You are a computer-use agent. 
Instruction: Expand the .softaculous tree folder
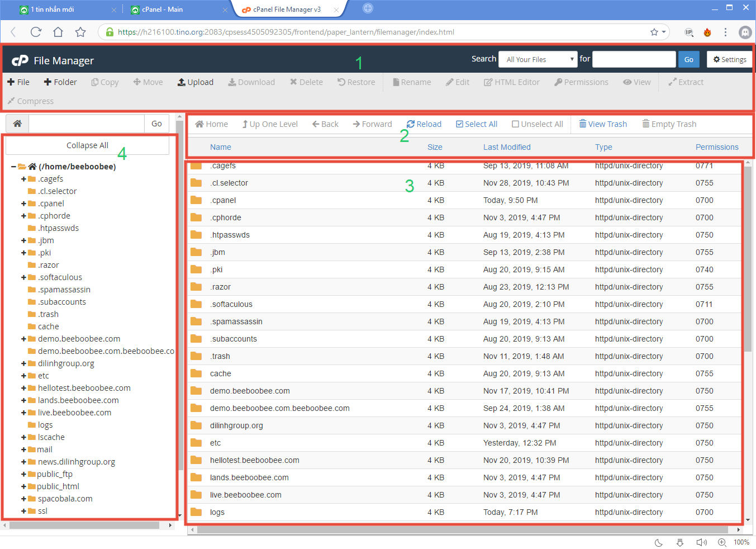[24, 277]
